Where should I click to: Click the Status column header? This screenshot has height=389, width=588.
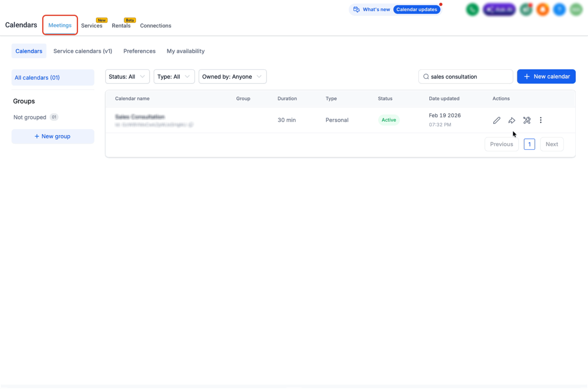[x=385, y=99]
